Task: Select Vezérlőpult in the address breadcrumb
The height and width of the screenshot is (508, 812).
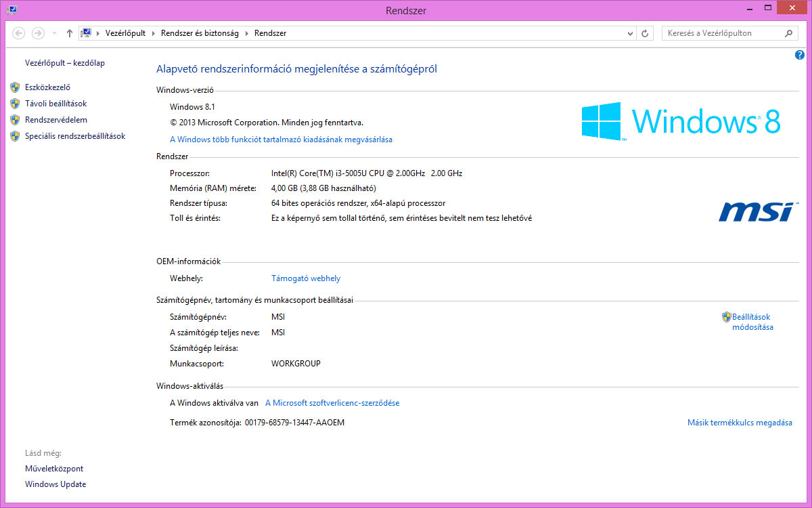Action: pos(125,33)
